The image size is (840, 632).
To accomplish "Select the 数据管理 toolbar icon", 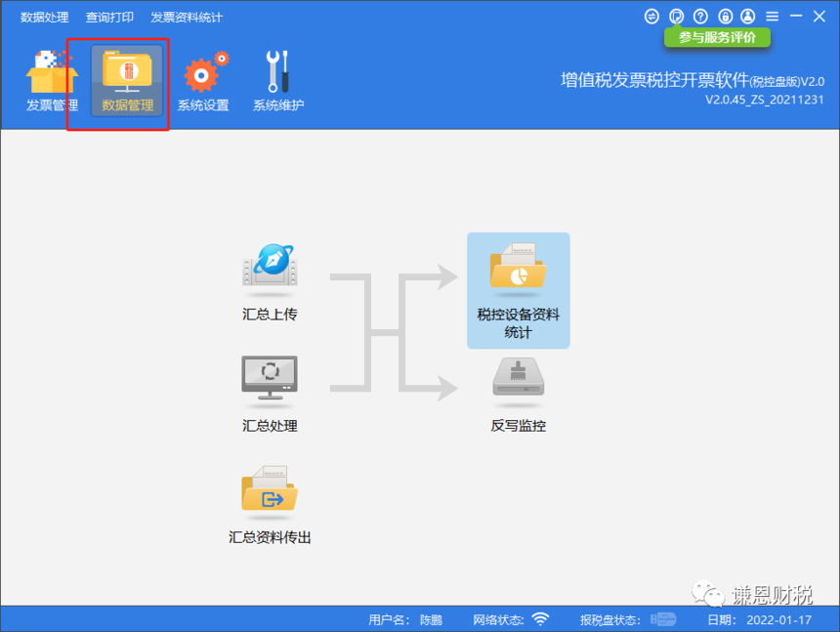I will [x=127, y=81].
